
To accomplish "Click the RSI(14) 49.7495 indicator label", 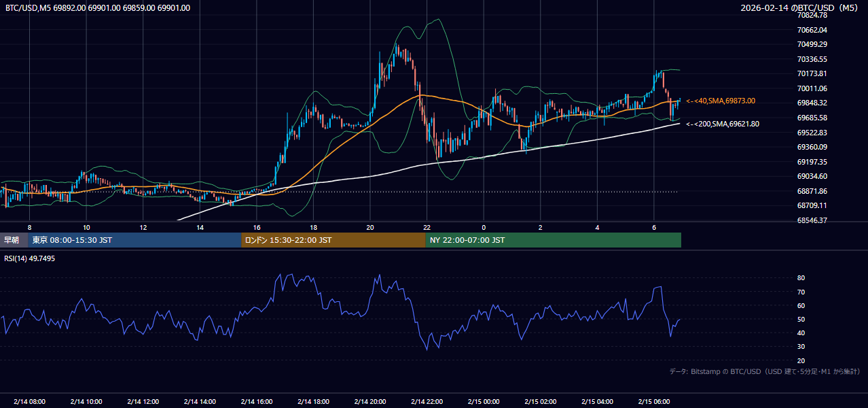I will [31, 258].
